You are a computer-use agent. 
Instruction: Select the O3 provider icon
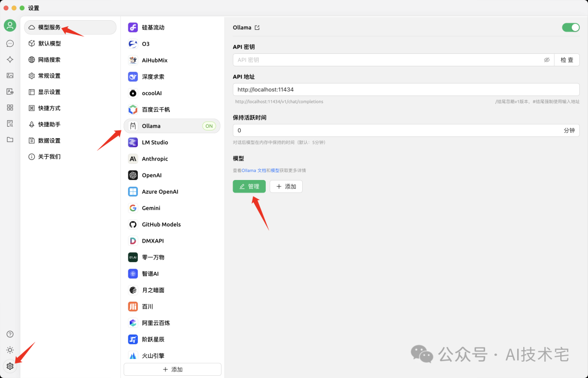coord(133,44)
